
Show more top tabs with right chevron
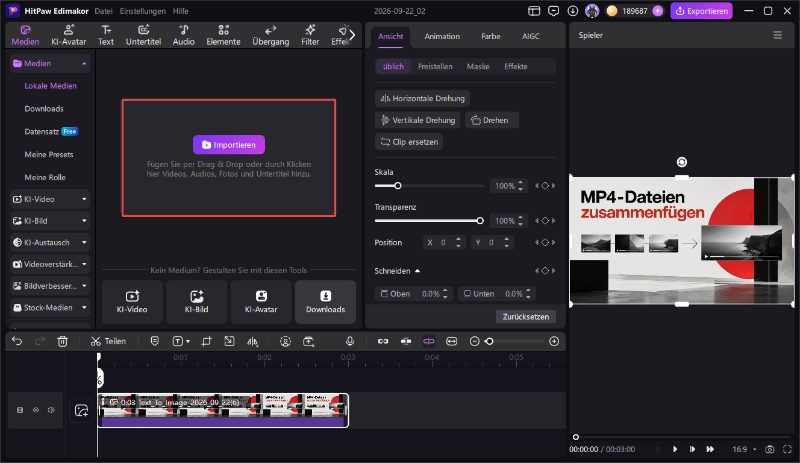pos(352,35)
